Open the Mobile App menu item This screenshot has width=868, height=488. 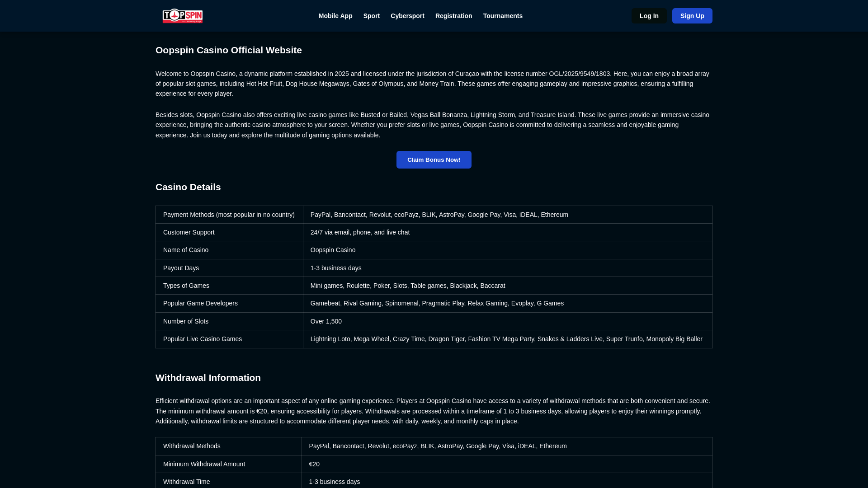(x=335, y=16)
